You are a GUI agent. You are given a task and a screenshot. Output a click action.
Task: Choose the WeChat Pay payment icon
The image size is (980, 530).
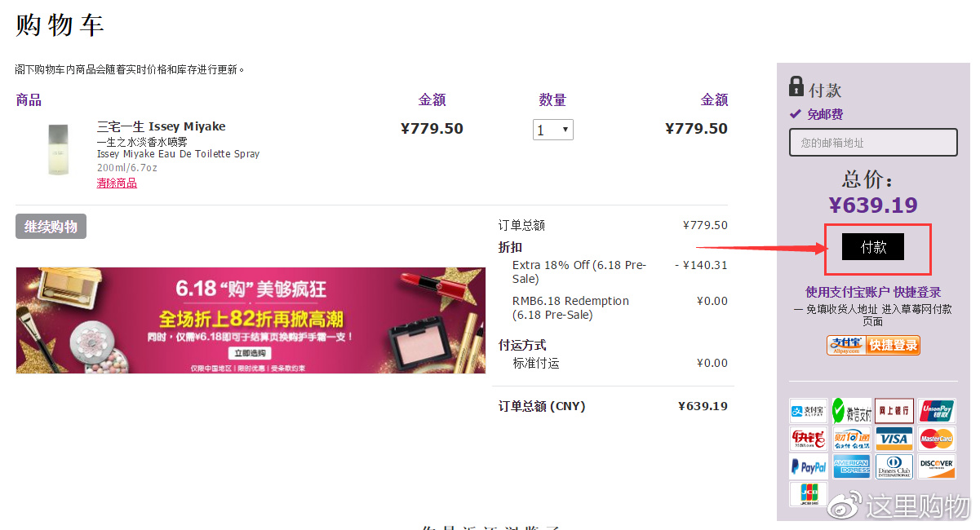click(852, 411)
